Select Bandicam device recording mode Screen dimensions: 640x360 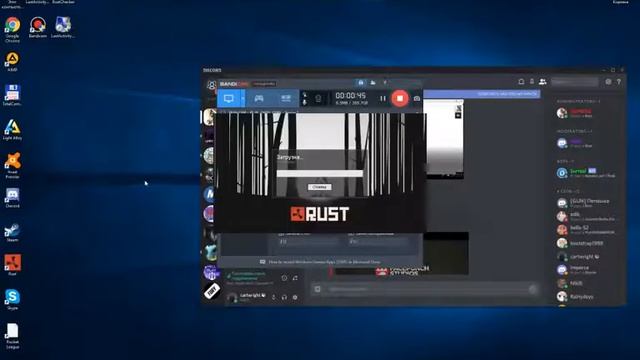[x=285, y=98]
